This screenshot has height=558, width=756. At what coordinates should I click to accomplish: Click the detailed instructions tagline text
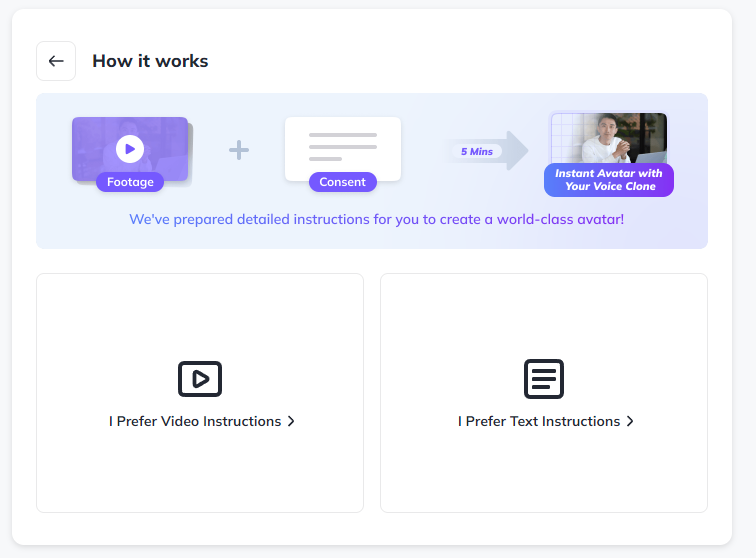coord(377,219)
